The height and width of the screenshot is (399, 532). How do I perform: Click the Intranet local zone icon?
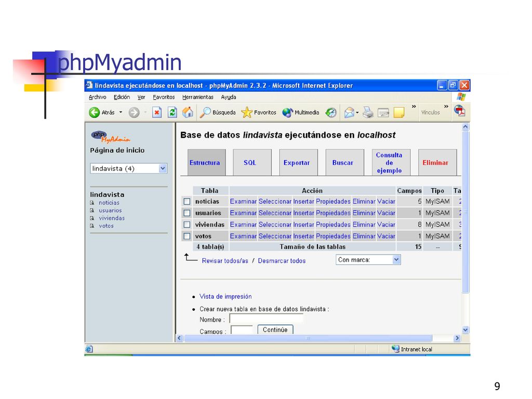(395, 349)
